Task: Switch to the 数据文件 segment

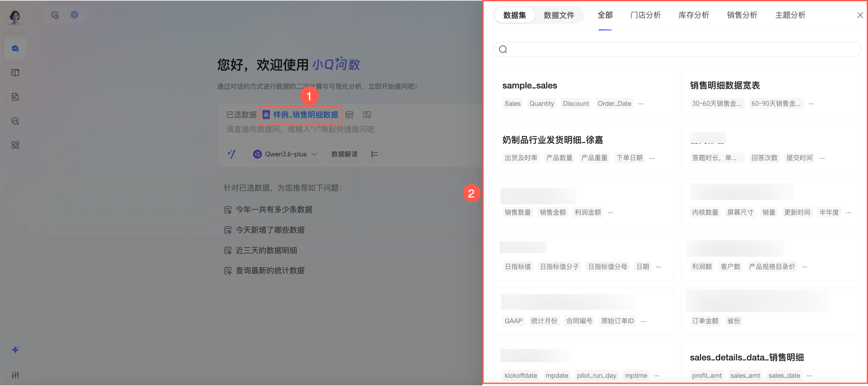Action: (x=559, y=15)
